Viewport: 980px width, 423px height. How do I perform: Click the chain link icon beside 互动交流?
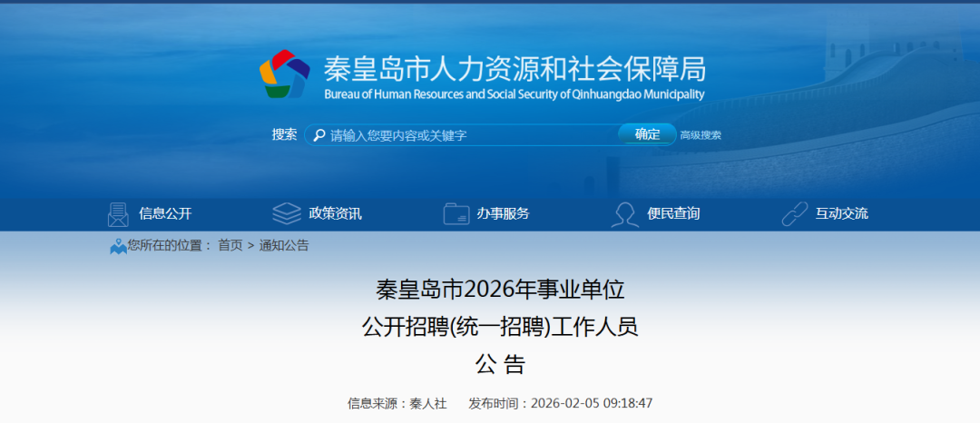(794, 214)
